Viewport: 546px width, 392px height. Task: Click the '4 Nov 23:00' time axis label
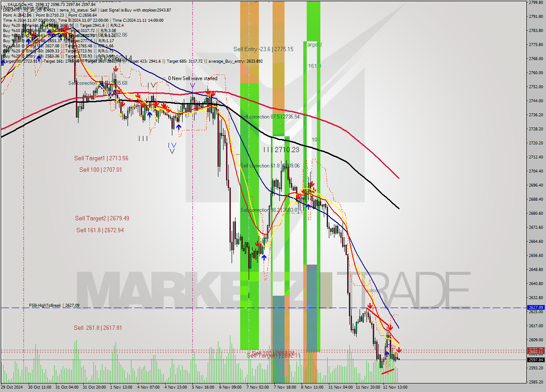click(176, 387)
